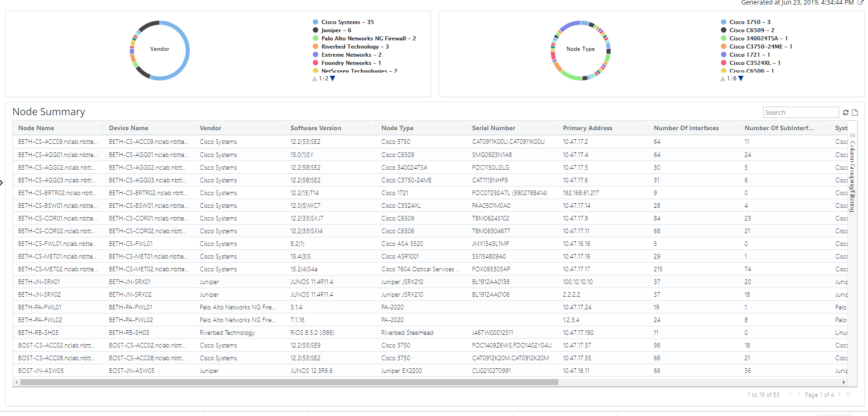Open the BETH-PA-FWL02 node row
The image size is (868, 416).
pos(40,320)
